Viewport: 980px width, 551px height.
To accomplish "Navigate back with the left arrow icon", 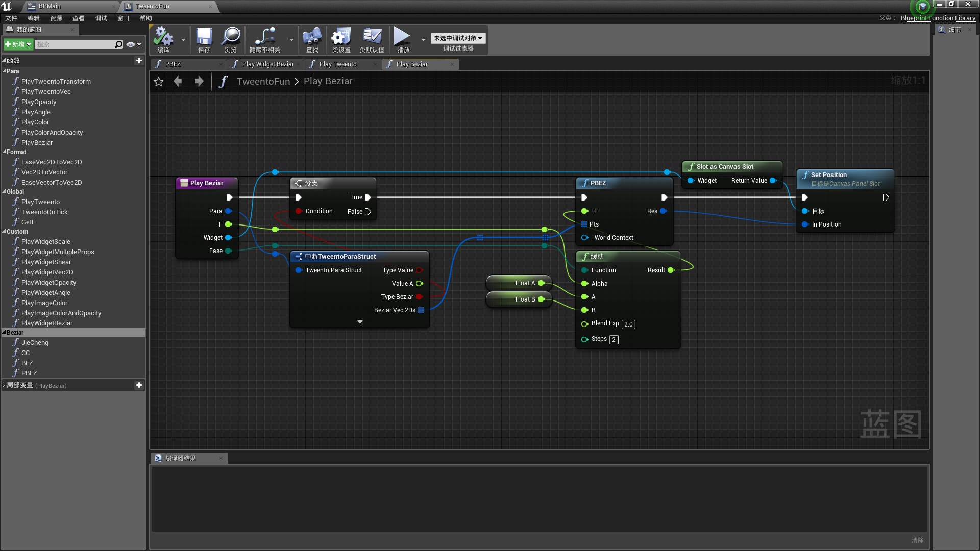I will click(178, 81).
